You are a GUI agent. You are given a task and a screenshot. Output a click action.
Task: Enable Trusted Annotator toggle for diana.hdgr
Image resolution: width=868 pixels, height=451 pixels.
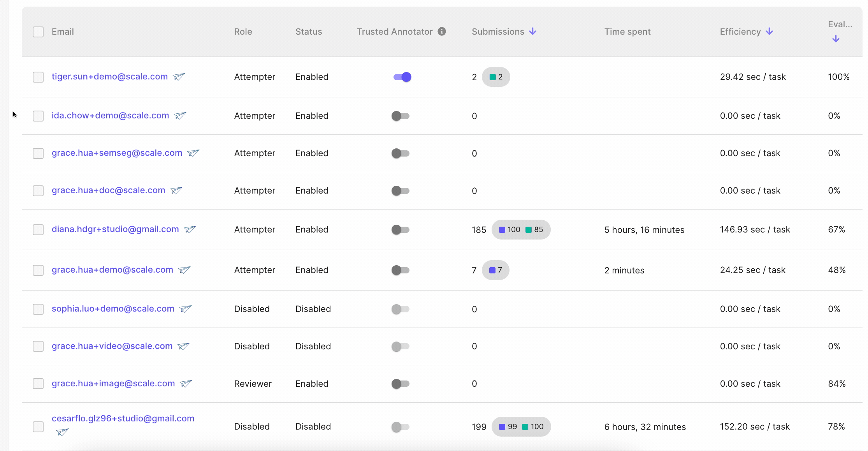[400, 230]
